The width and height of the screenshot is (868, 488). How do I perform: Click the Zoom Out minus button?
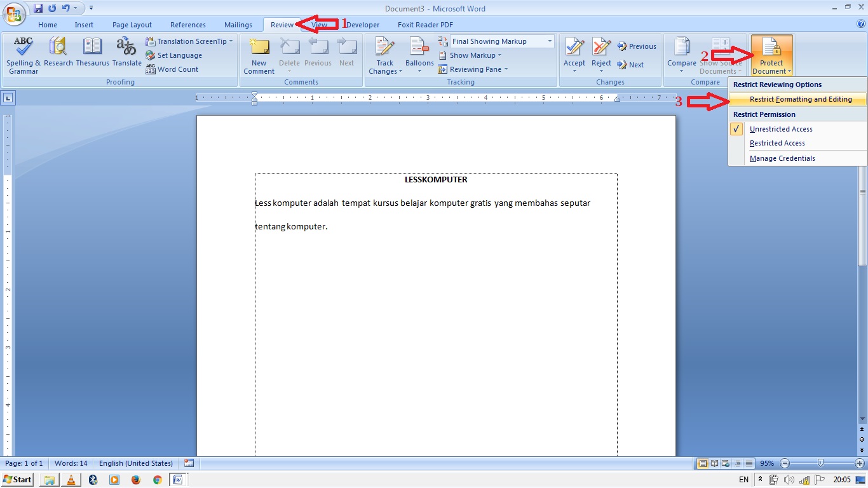(785, 463)
